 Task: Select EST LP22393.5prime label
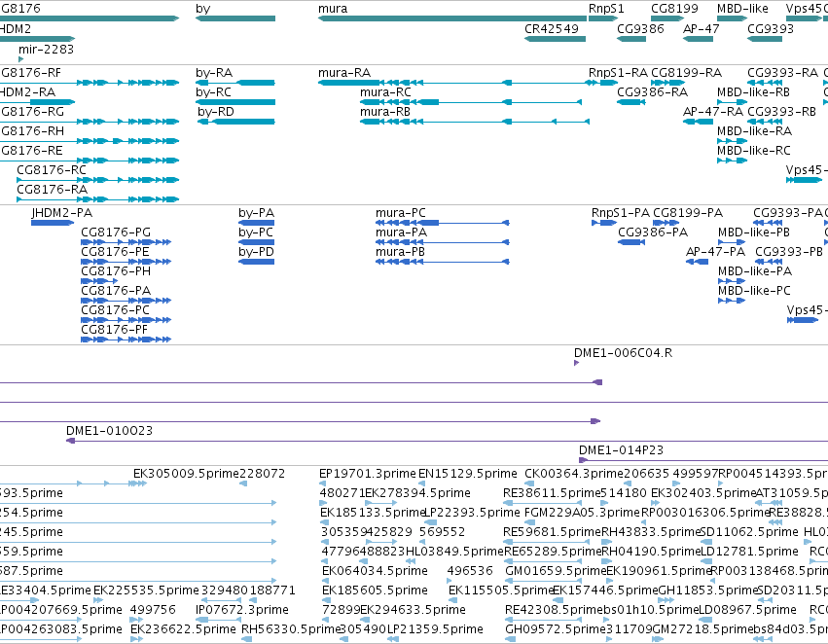click(x=472, y=513)
